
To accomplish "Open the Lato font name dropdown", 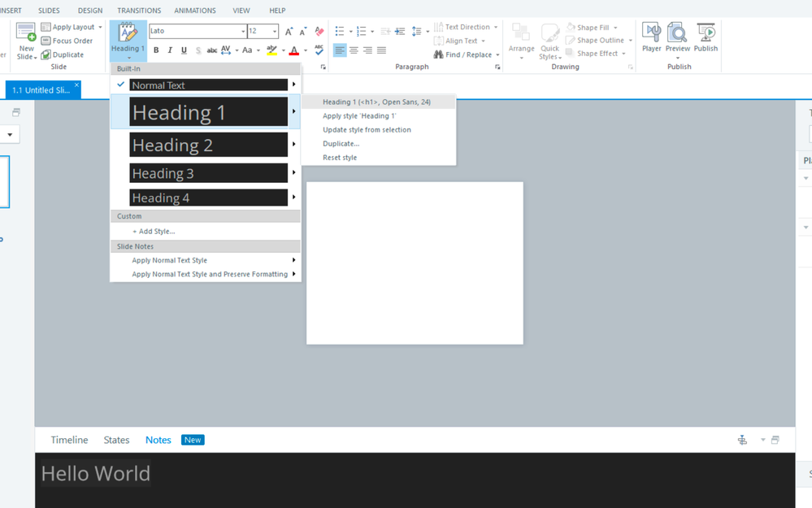I will tap(243, 32).
